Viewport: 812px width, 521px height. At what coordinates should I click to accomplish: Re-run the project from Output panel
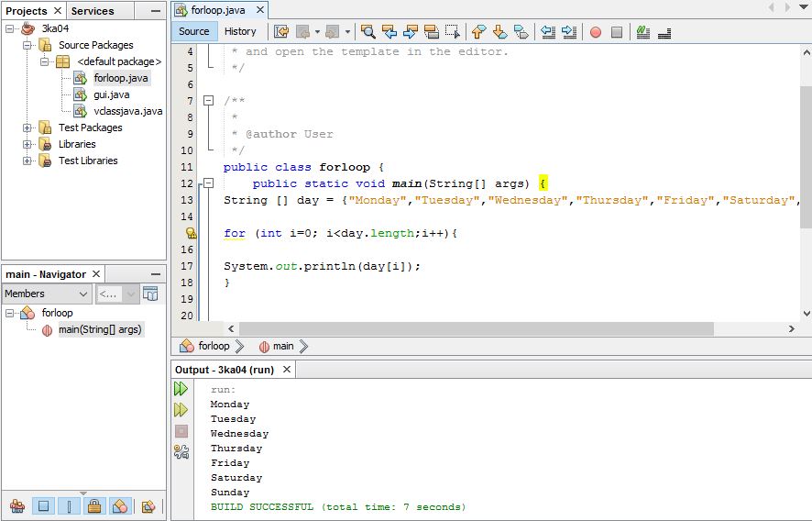pyautogui.click(x=181, y=389)
